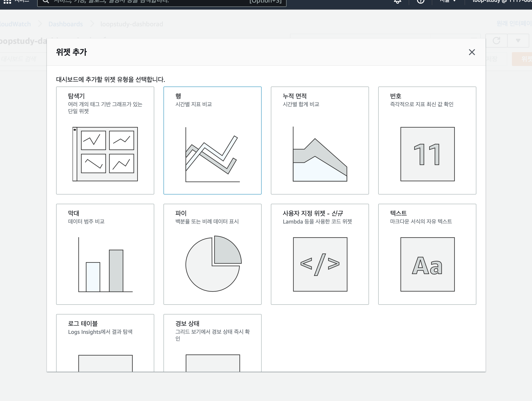Pick the Number (번호) widget icon
The height and width of the screenshot is (401, 532).
click(x=427, y=154)
